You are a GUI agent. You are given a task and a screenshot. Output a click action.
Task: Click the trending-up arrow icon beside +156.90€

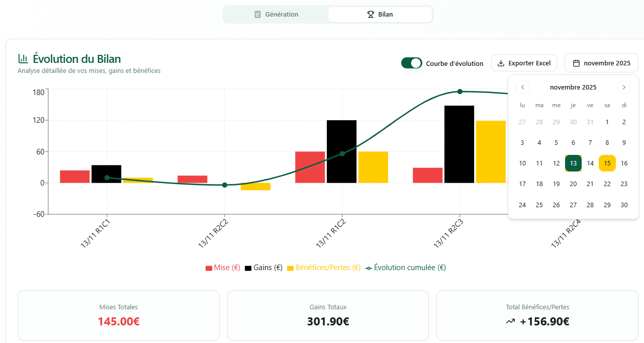pyautogui.click(x=511, y=321)
